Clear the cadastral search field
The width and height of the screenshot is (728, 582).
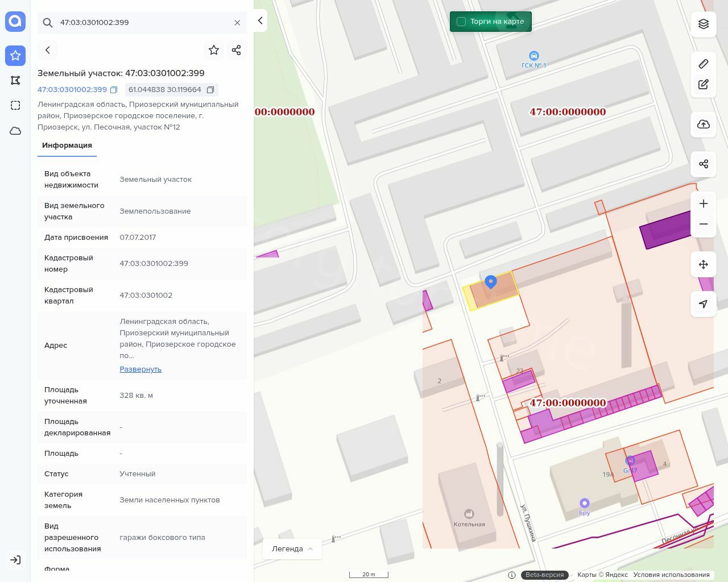pos(237,23)
